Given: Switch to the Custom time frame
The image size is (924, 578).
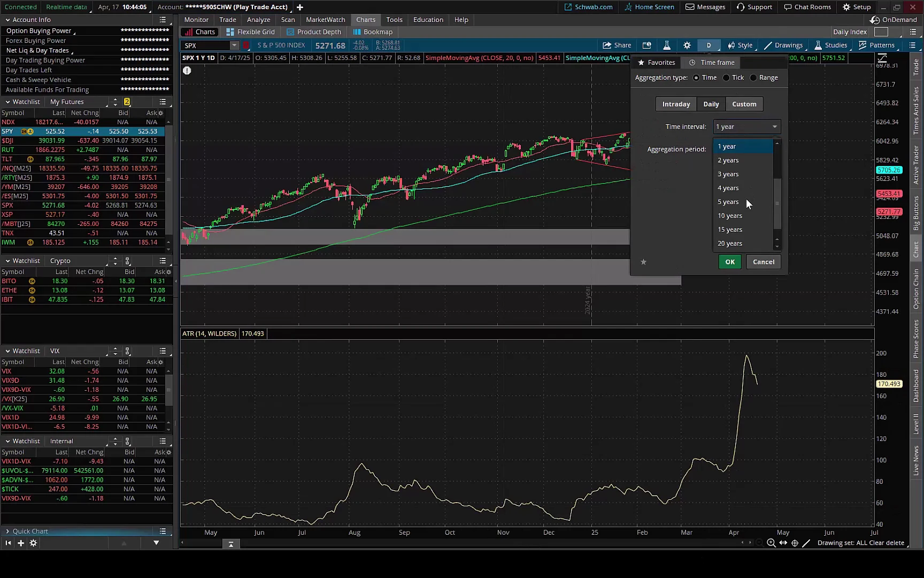Looking at the screenshot, I should (x=744, y=104).
